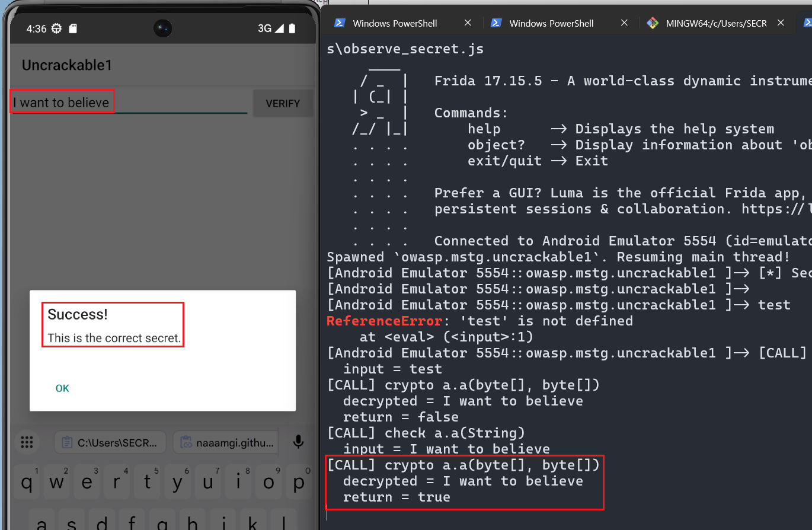Image resolution: width=812 pixels, height=530 pixels.
Task: Close the MINGW64 terminal tab
Action: point(781,23)
